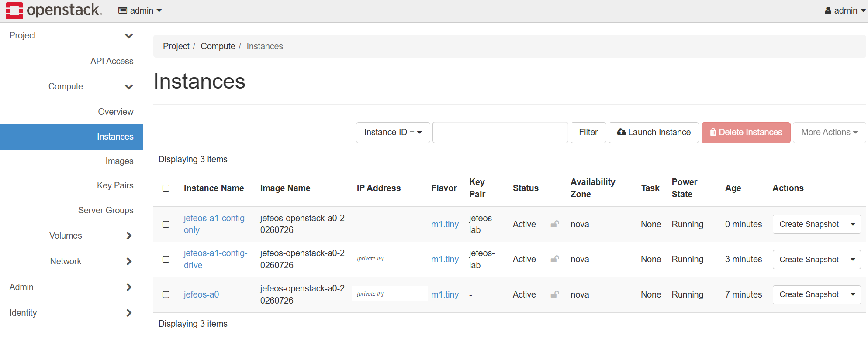868x342 pixels.
Task: Click the OpenStack logo
Action: (54, 10)
